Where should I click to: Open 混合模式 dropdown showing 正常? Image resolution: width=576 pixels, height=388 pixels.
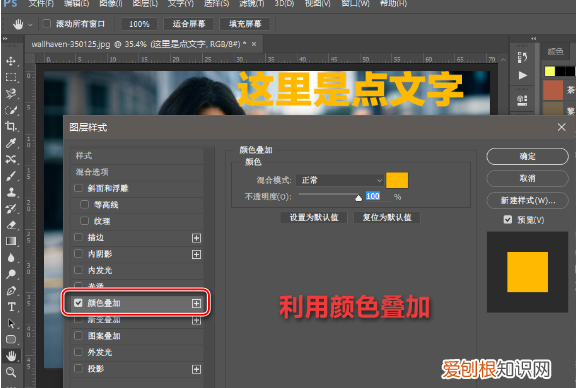pyautogui.click(x=340, y=180)
